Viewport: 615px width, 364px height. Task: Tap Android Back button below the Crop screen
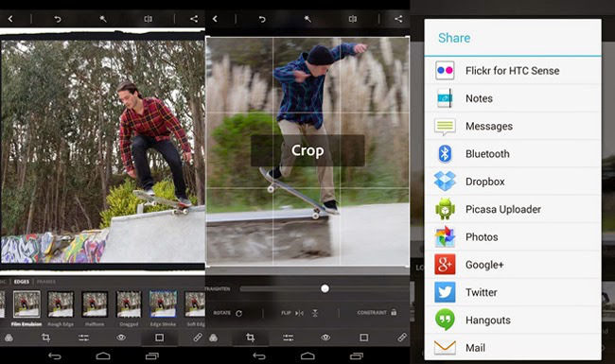(259, 355)
